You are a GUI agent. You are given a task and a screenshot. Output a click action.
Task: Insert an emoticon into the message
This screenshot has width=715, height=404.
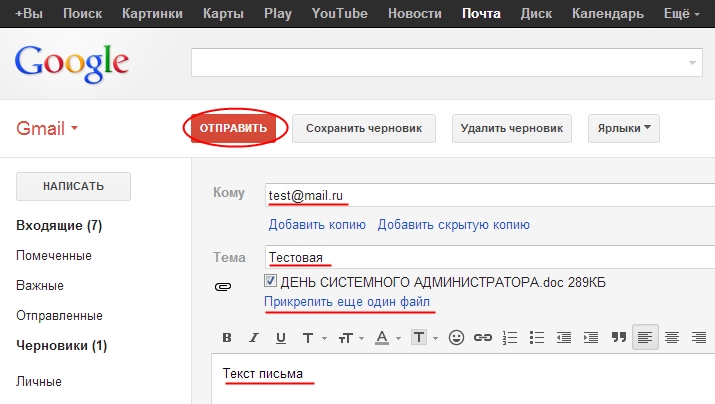pyautogui.click(x=456, y=337)
